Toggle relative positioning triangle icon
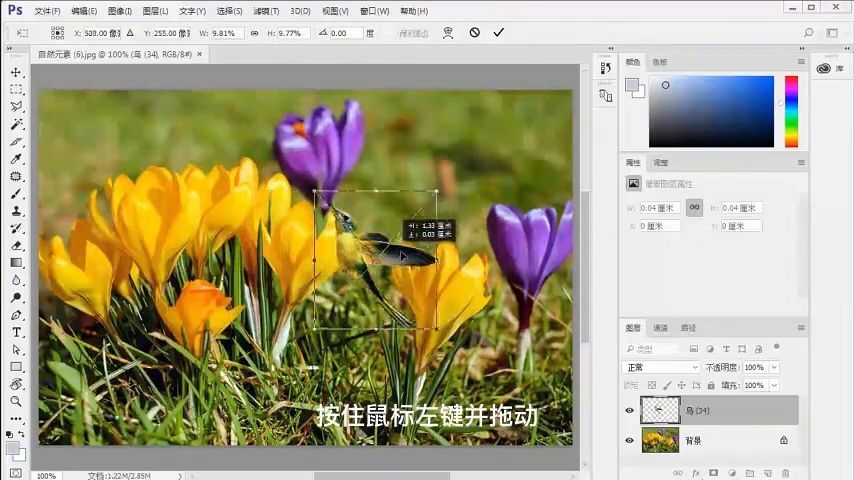This screenshot has height=480, width=854. click(x=130, y=33)
